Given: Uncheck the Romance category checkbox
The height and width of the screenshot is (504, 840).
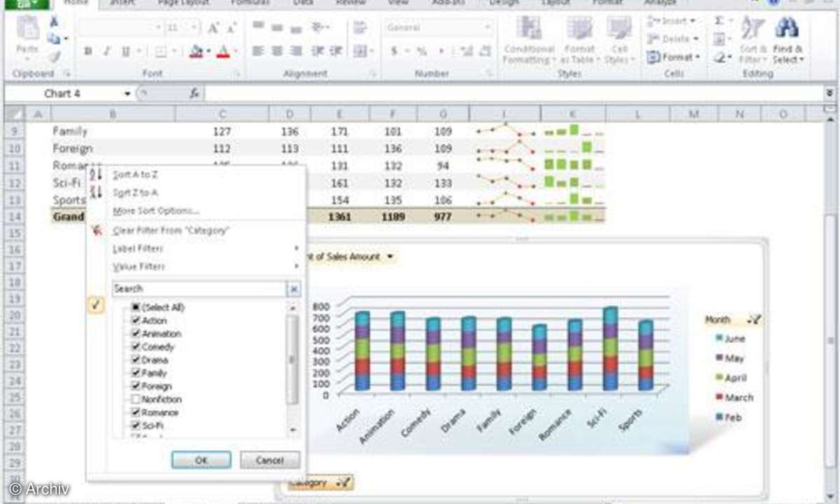Looking at the screenshot, I should tap(135, 412).
